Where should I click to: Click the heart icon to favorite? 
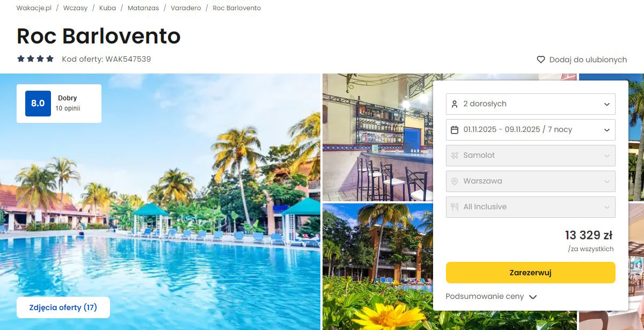(x=541, y=60)
